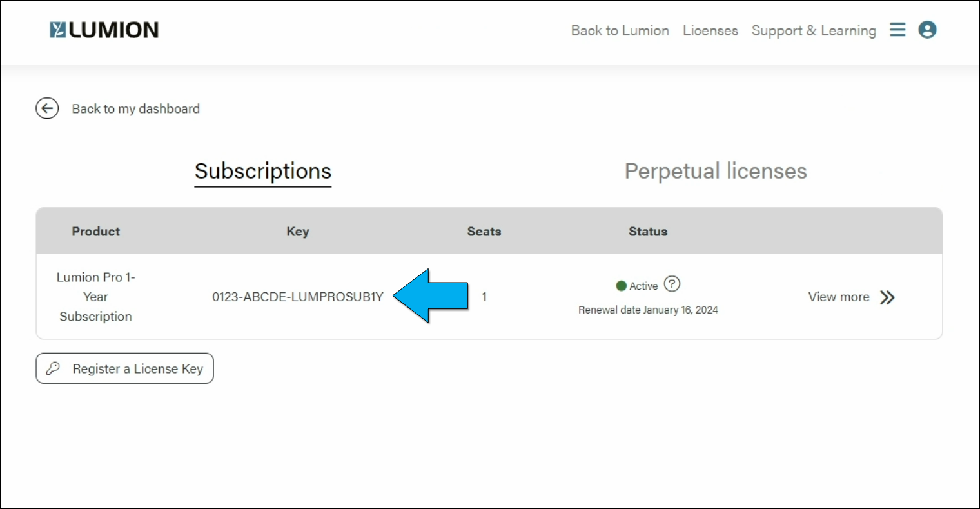Image resolution: width=980 pixels, height=509 pixels.
Task: Open the hamburger menu icon
Action: [x=897, y=30]
